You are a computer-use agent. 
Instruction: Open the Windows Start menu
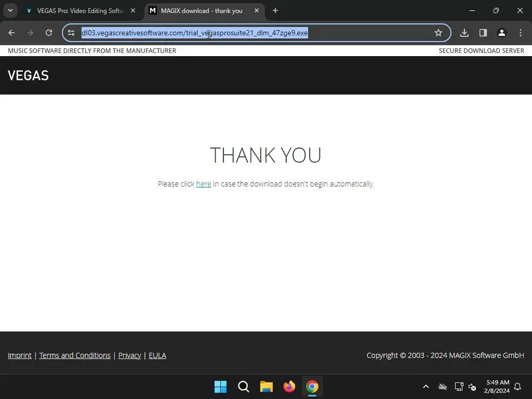point(220,387)
